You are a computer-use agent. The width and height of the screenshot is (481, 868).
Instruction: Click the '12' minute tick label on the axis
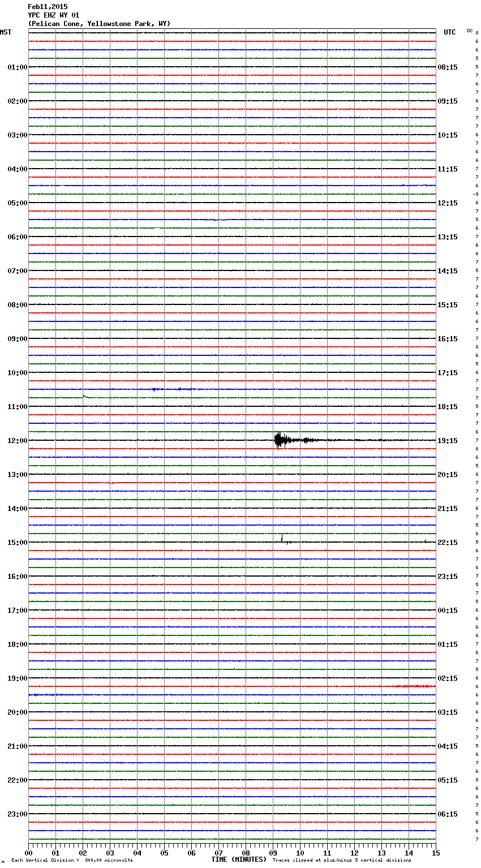tap(354, 853)
